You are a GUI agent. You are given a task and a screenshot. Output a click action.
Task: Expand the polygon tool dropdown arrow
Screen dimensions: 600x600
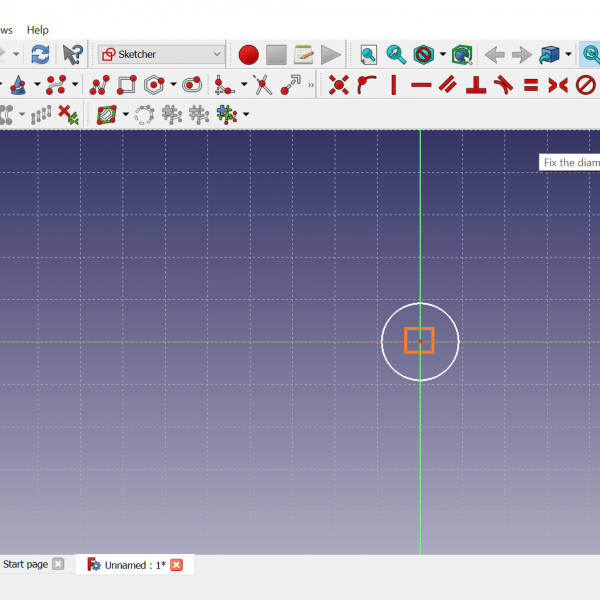[x=173, y=85]
